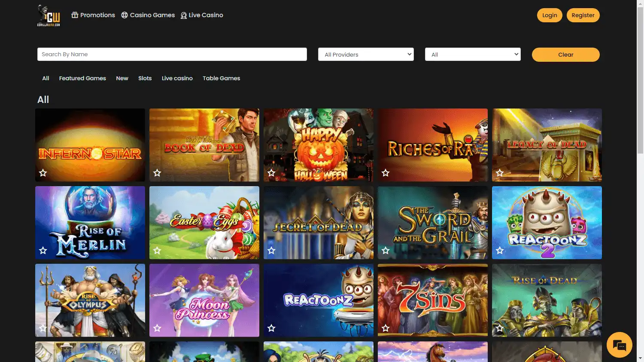This screenshot has height=362, width=644.
Task: Open Riches of Ra game thumbnail
Action: coord(433,145)
